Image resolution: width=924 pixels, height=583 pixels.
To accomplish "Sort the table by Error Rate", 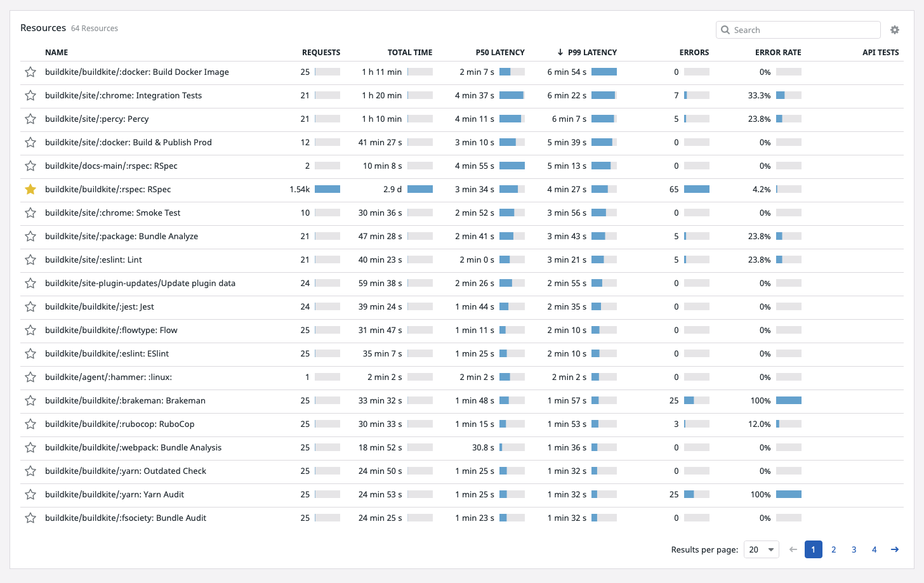I will pyautogui.click(x=778, y=52).
